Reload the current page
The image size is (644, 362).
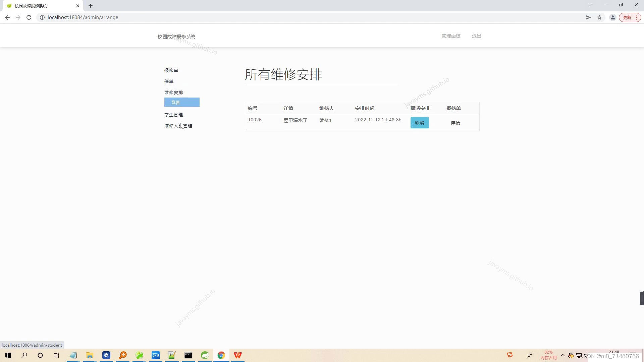[x=29, y=17]
